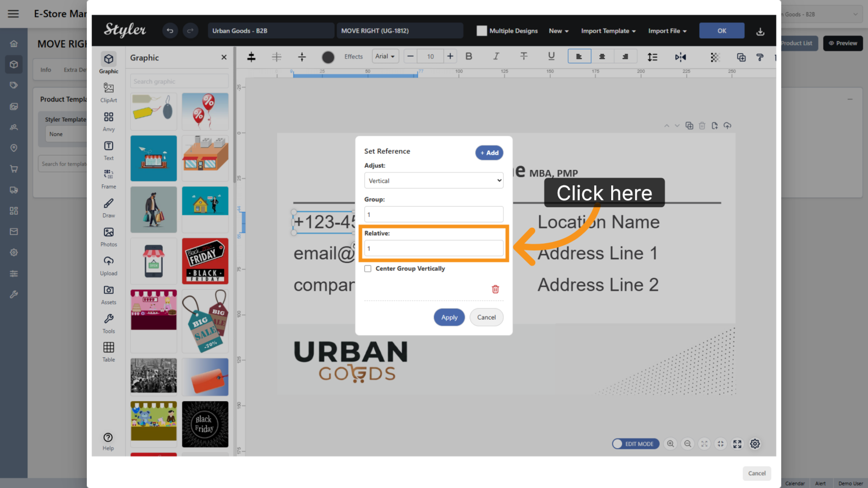The height and width of the screenshot is (488, 868).
Task: Click the download icon next to OK
Action: tap(760, 32)
